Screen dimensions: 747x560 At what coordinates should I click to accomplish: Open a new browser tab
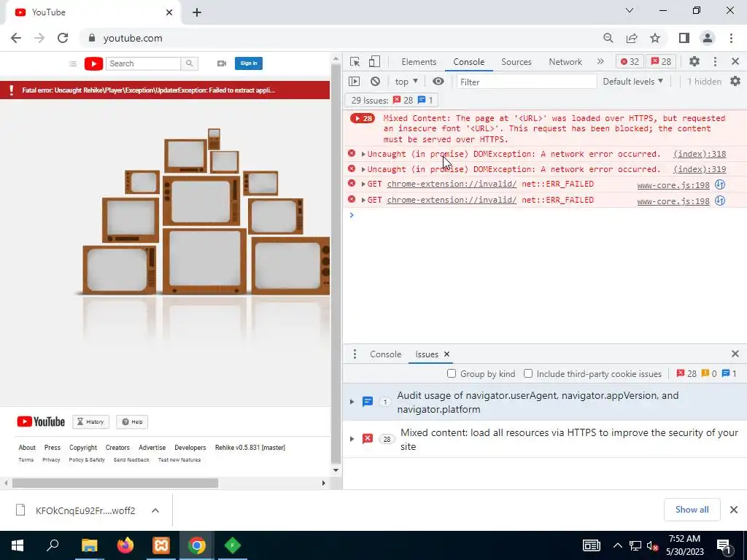click(197, 12)
